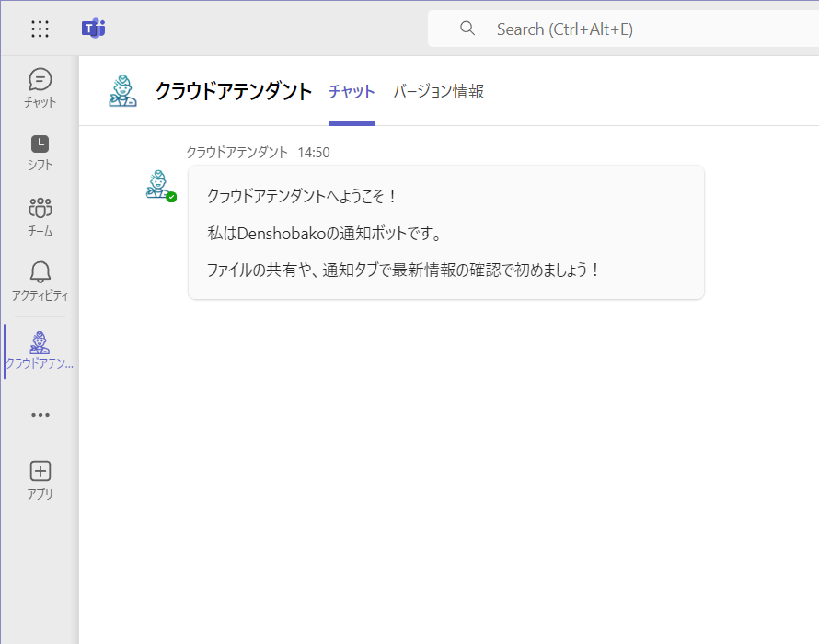Screen dimensions: 819x644
Task: Open チーム in the left sidebar
Action: [40, 217]
